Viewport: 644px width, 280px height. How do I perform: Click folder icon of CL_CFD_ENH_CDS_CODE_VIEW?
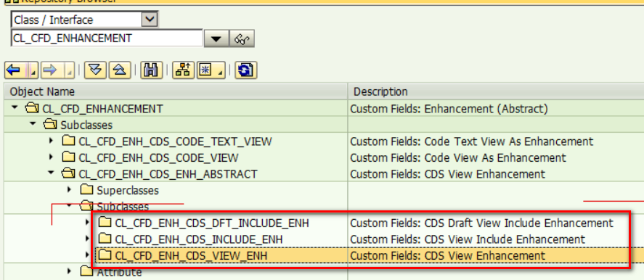point(69,157)
